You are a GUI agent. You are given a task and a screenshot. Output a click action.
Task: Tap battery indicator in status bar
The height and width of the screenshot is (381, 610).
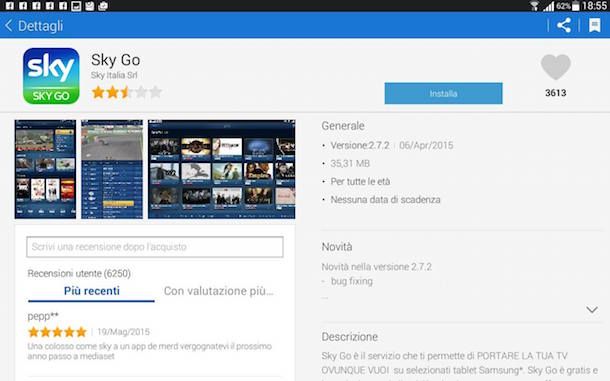pos(575,6)
